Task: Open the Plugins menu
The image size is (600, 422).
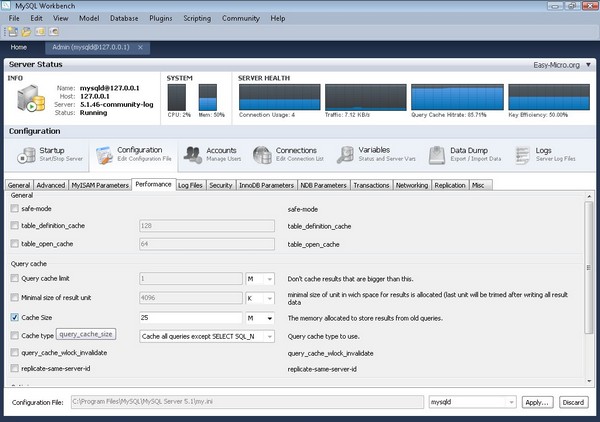Action: click(x=161, y=18)
